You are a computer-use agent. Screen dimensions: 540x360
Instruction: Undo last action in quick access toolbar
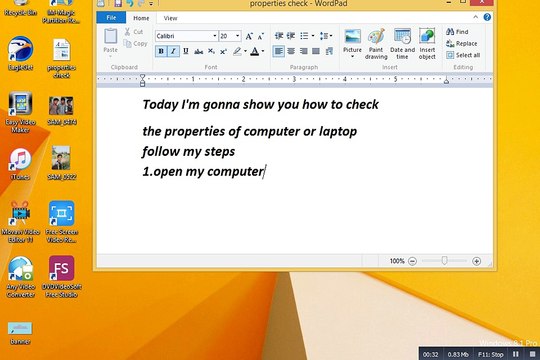[x=130, y=3]
